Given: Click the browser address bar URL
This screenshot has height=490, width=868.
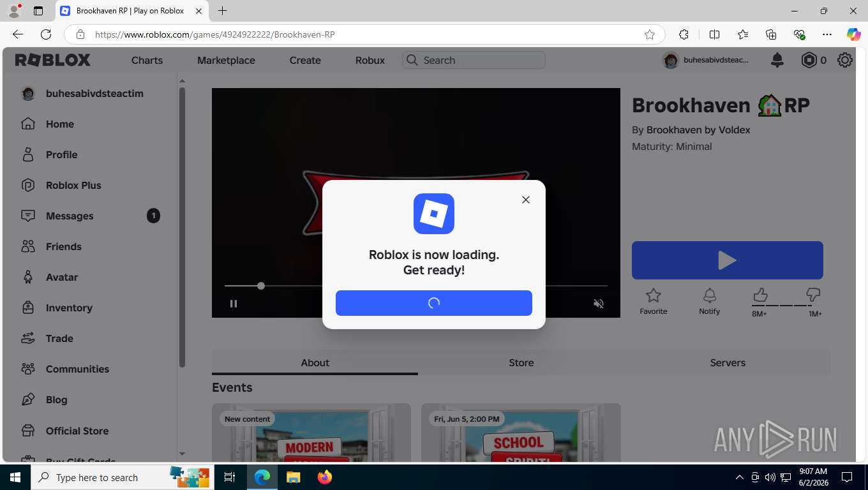Looking at the screenshot, I should click(x=214, y=34).
